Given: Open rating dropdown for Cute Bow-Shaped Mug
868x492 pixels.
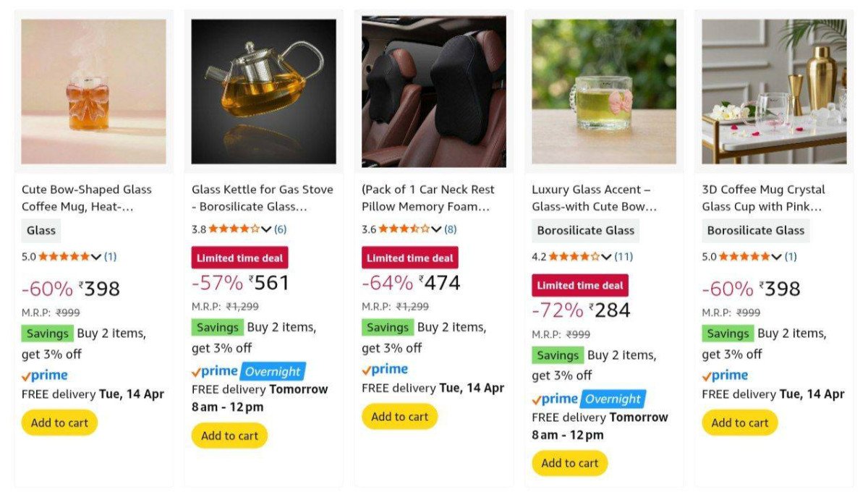Looking at the screenshot, I should pos(96,256).
